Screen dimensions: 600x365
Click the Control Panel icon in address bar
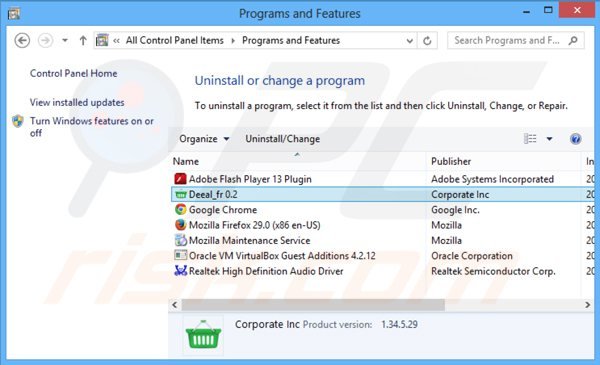102,40
